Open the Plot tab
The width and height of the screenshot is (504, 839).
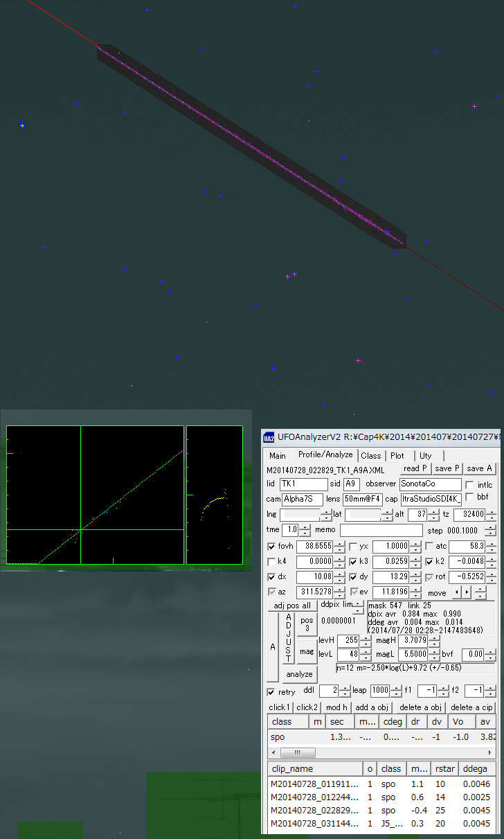397,456
